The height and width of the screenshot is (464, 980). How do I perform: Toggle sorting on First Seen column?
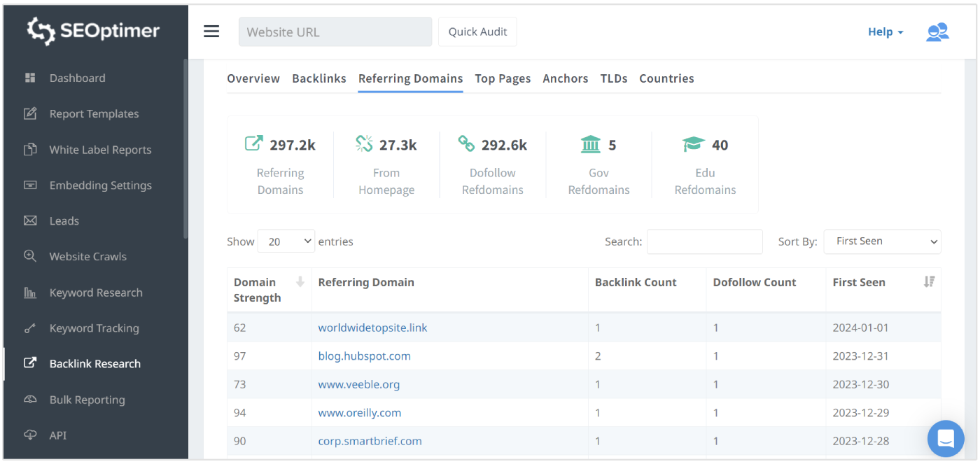(x=929, y=282)
